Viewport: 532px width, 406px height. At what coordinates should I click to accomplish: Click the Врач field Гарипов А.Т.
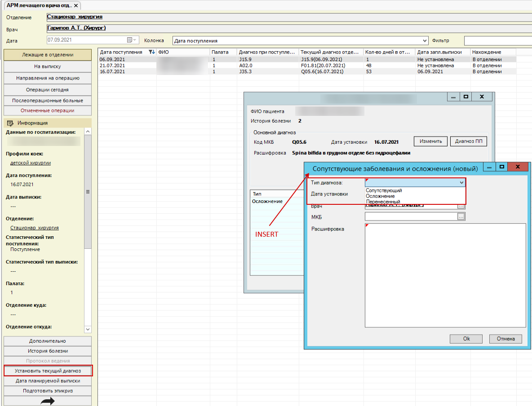coord(289,28)
